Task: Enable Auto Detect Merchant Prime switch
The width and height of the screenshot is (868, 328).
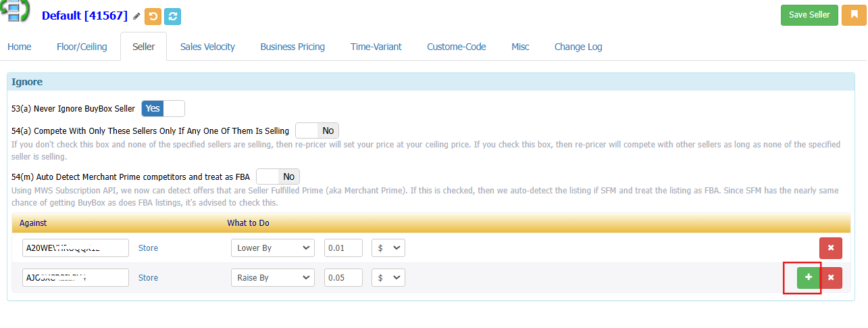Action: [278, 177]
